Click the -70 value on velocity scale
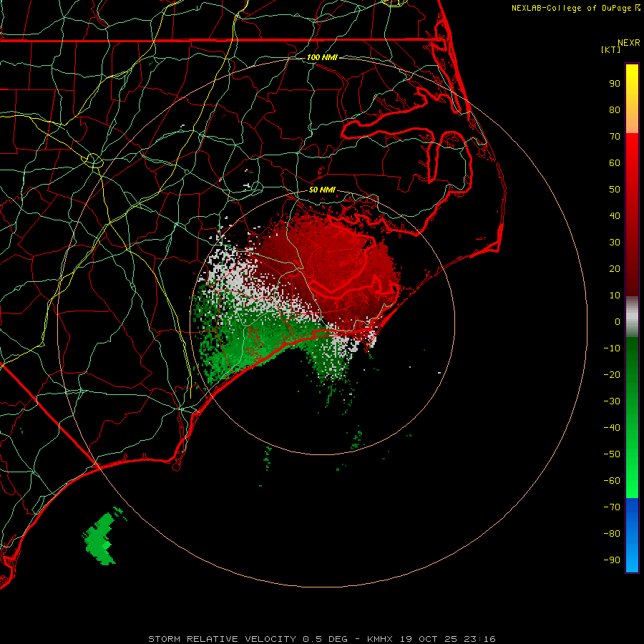Screen dimensions: 644x644 coord(612,507)
